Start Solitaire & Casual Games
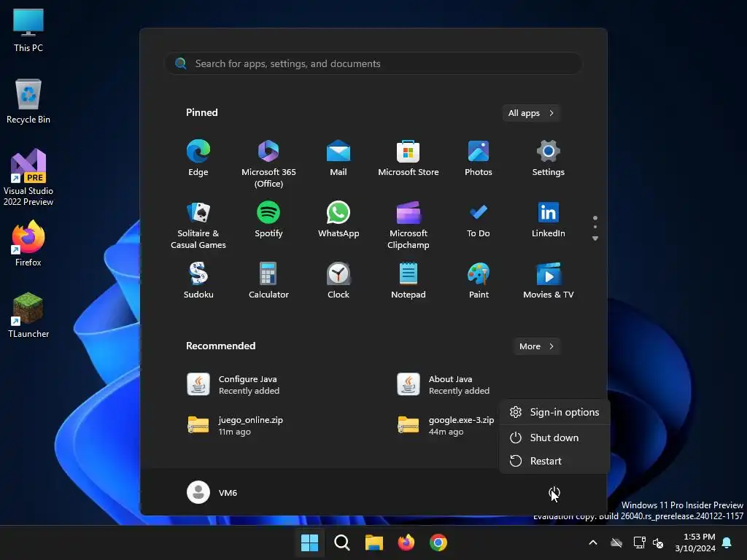Image resolution: width=747 pixels, height=560 pixels. pos(198,225)
